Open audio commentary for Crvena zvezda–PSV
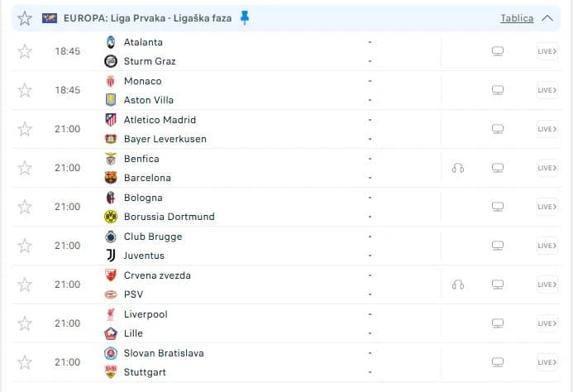The height and width of the screenshot is (392, 573). (x=458, y=284)
